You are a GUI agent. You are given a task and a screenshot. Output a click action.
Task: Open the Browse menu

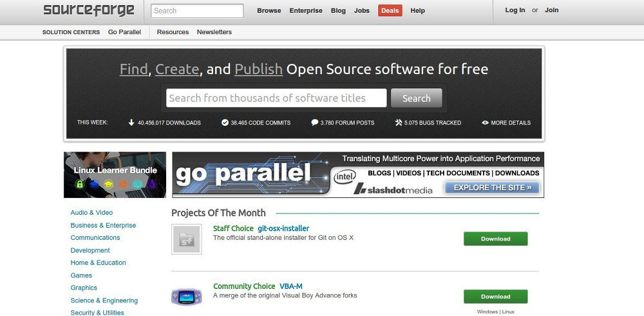(269, 11)
